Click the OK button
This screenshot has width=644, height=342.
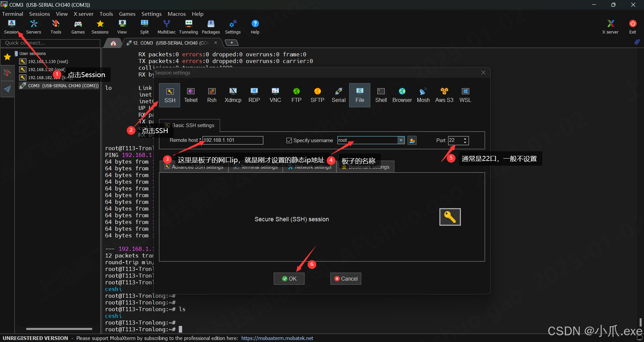[x=289, y=279]
